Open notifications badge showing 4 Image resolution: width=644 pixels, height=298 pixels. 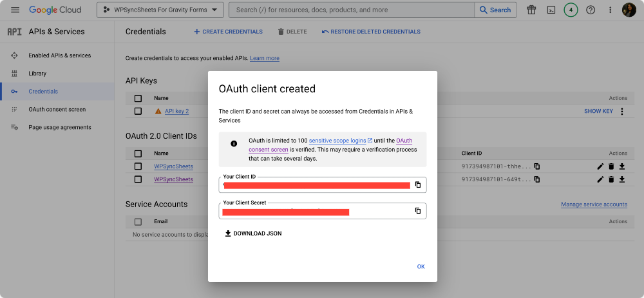coord(571,10)
